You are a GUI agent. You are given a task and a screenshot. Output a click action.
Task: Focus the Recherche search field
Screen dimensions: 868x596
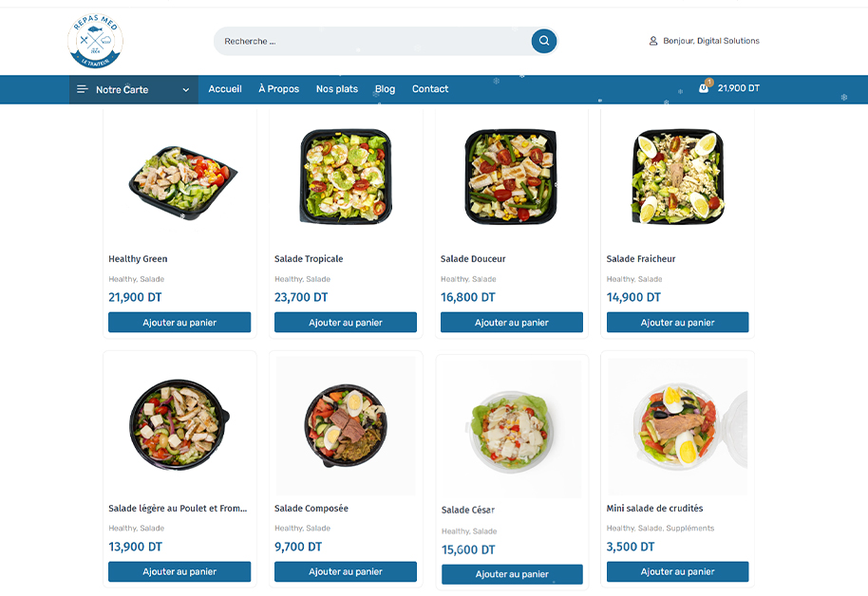[x=372, y=41]
